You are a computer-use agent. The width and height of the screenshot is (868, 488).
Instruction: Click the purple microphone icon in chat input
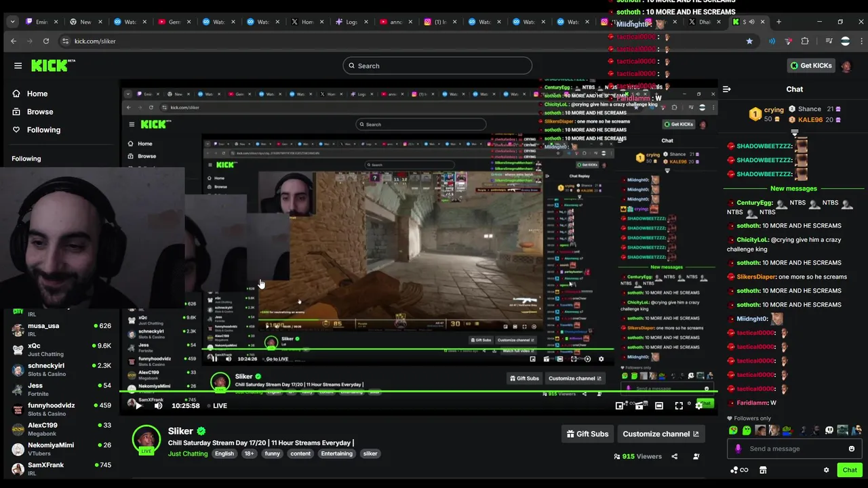738,449
